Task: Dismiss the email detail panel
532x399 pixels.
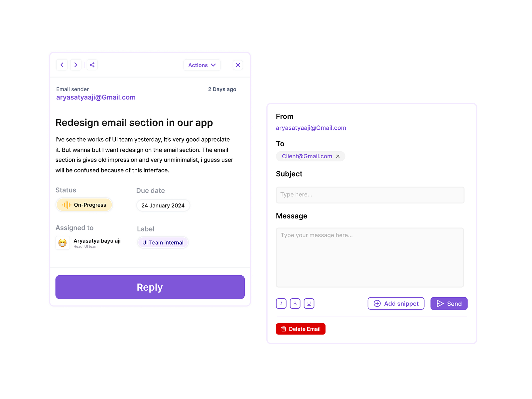Action: (x=238, y=65)
